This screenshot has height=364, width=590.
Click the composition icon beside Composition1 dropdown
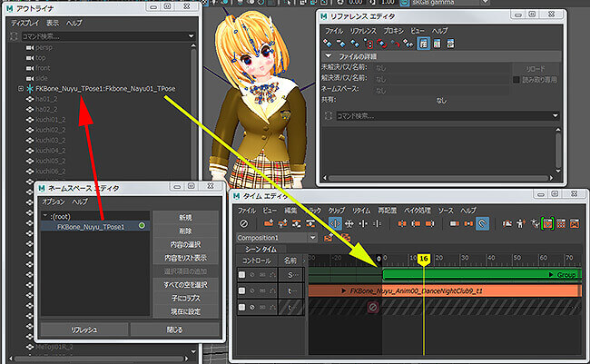click(x=327, y=238)
